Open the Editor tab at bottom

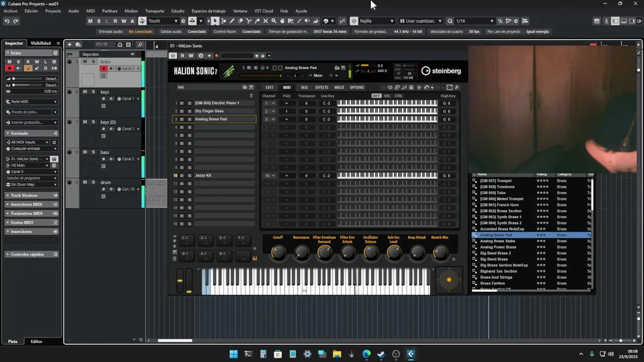tap(36, 341)
